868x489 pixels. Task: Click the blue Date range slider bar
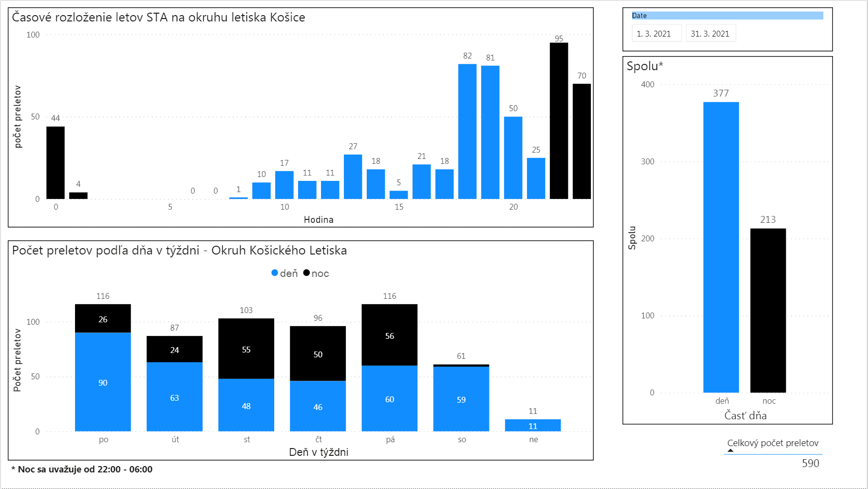(727, 16)
